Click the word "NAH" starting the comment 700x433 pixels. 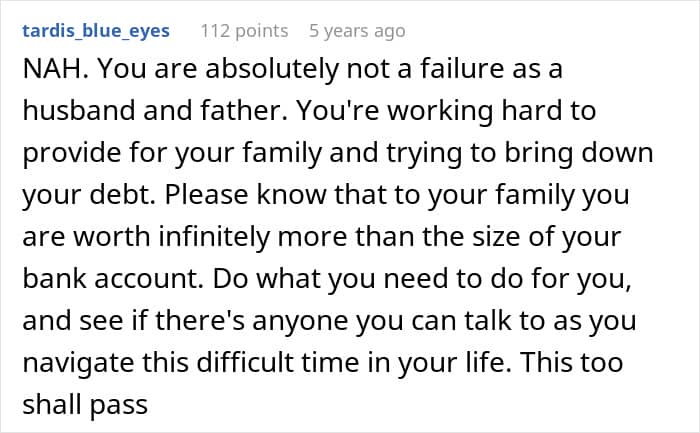tap(46, 75)
